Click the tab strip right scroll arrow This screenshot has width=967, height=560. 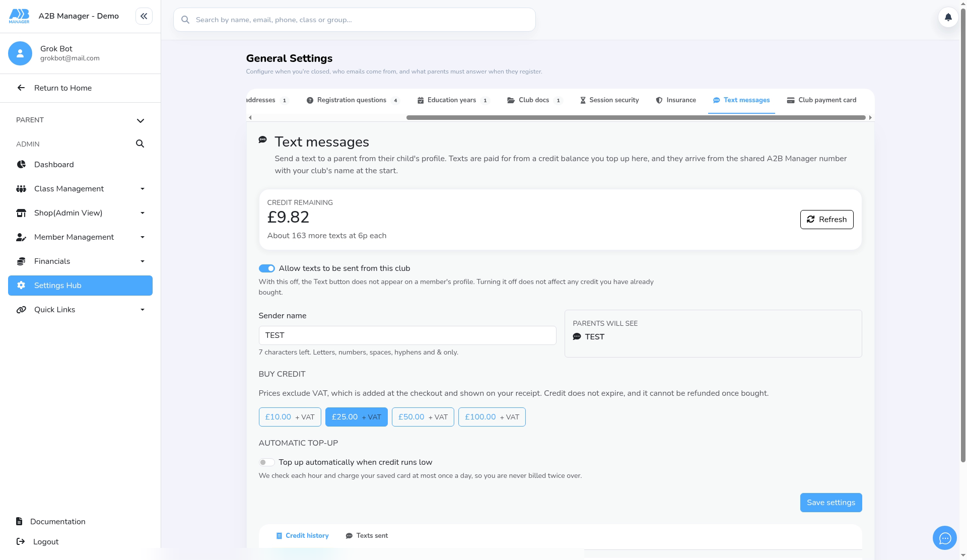[x=870, y=117]
